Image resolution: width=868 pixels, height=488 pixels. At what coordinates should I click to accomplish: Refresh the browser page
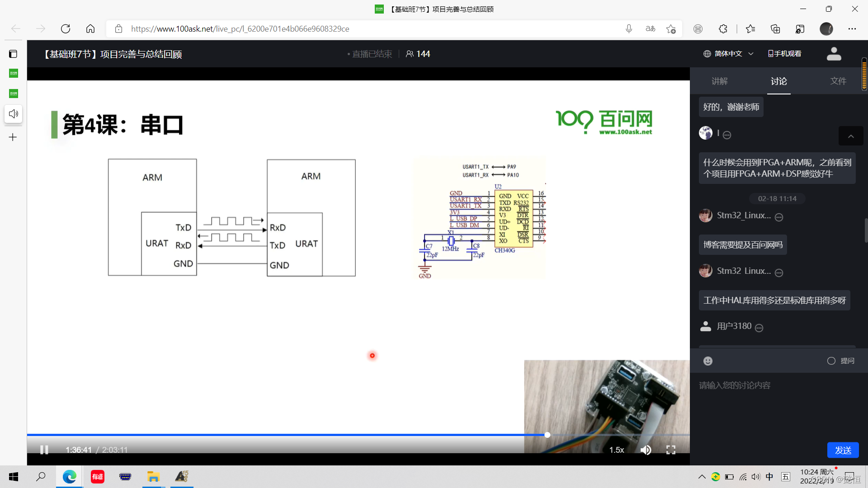pos(66,29)
